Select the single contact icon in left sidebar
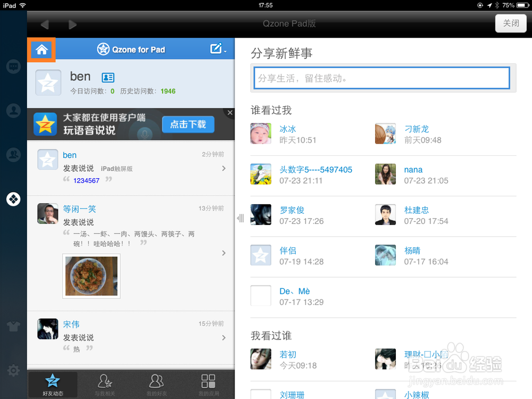 (x=13, y=110)
